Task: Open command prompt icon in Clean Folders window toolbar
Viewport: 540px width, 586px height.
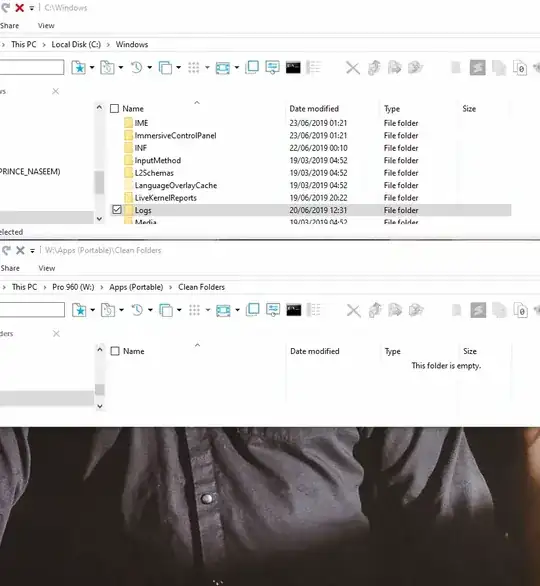Action: [294, 310]
